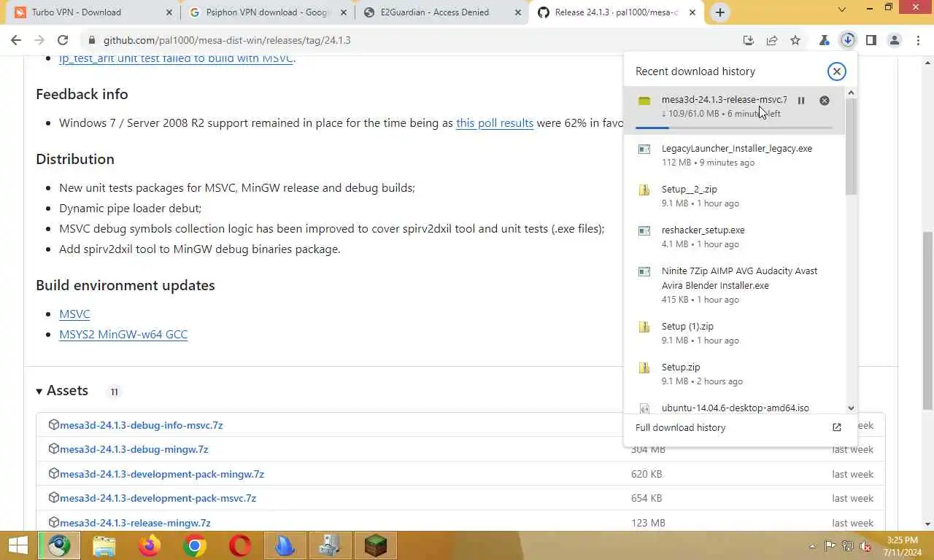Open File Explorer from the taskbar
934x560 pixels.
(104, 545)
